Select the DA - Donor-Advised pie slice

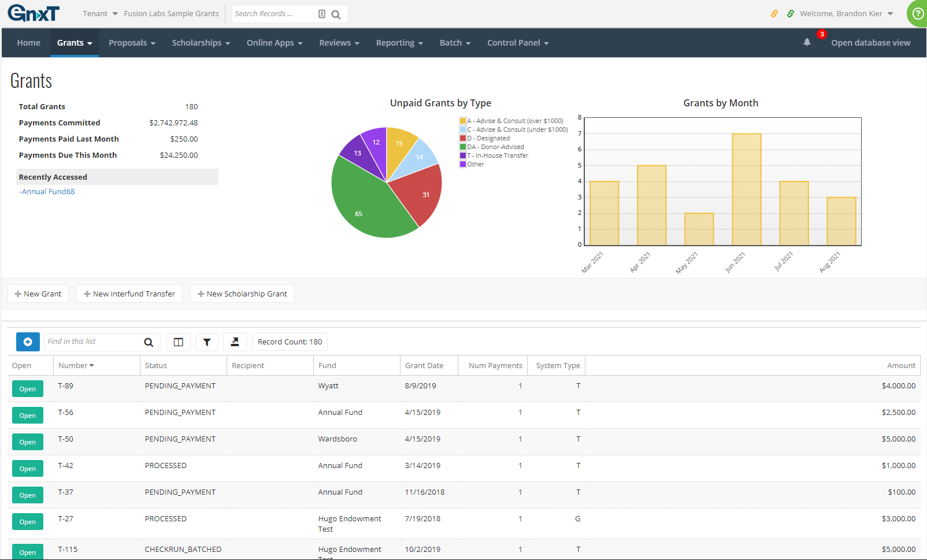358,213
